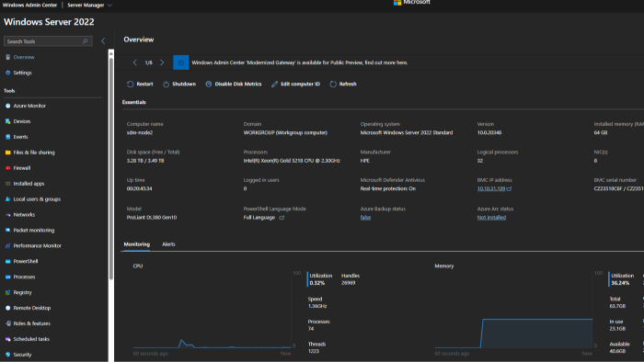Open the Installed apps icon

click(x=7, y=184)
